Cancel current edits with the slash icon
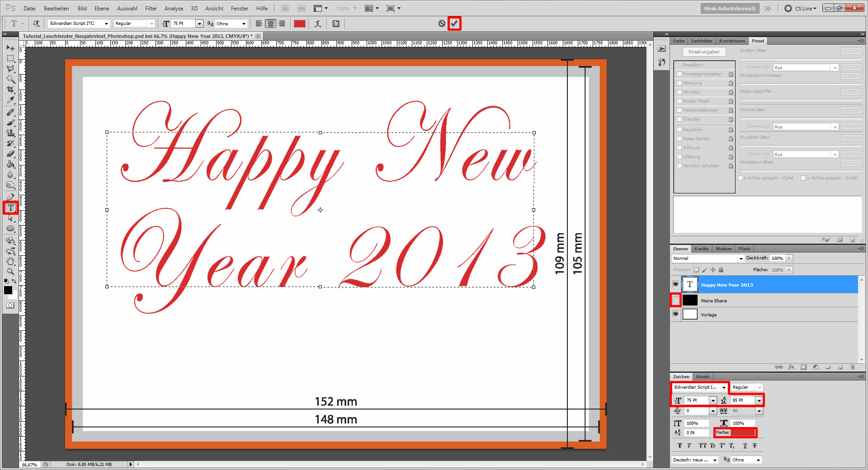Image resolution: width=868 pixels, height=470 pixels. point(442,23)
